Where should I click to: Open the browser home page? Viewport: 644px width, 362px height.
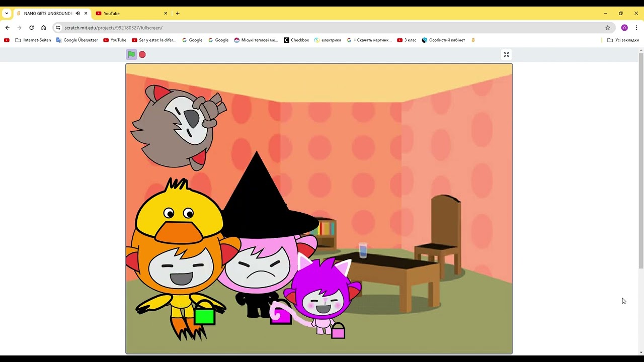coord(43,28)
